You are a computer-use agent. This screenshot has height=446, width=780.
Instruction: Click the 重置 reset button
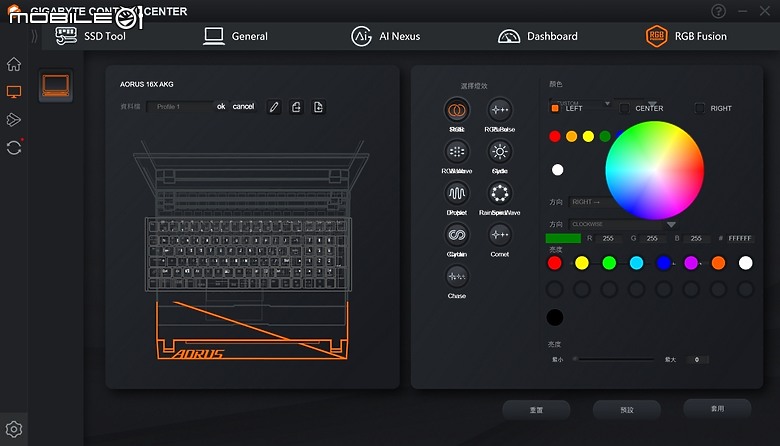536,410
